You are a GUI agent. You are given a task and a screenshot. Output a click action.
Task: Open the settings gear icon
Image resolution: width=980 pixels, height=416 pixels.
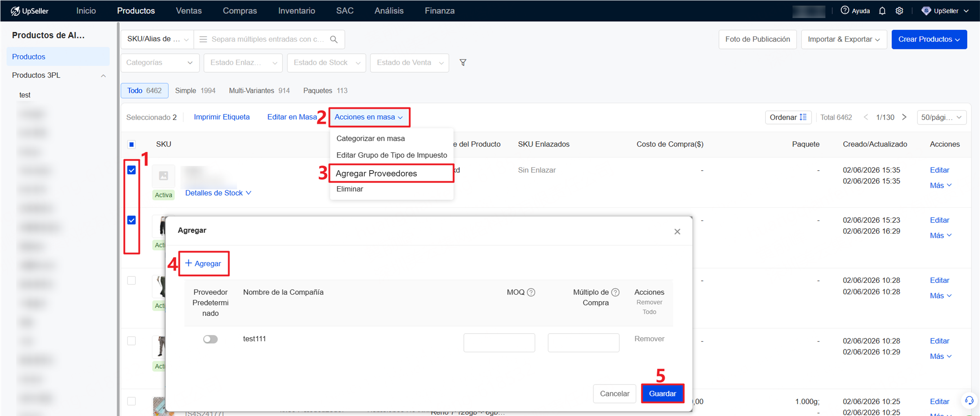(x=899, y=11)
